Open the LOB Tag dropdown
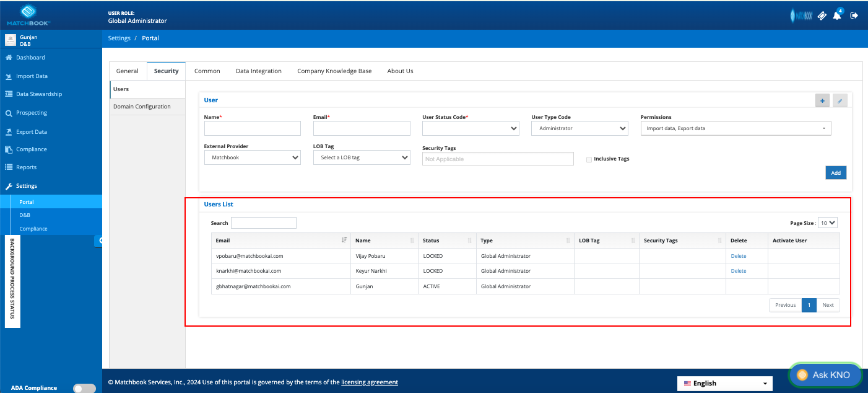The image size is (868, 393). [362, 157]
